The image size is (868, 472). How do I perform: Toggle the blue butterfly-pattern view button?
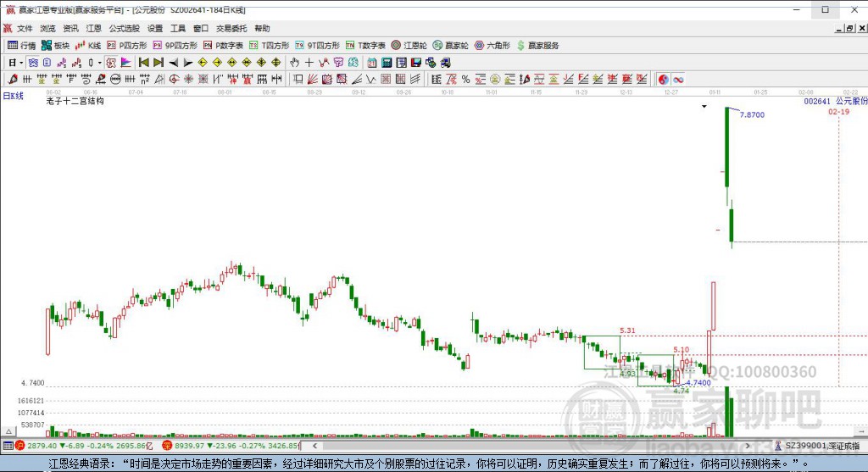tap(33, 63)
